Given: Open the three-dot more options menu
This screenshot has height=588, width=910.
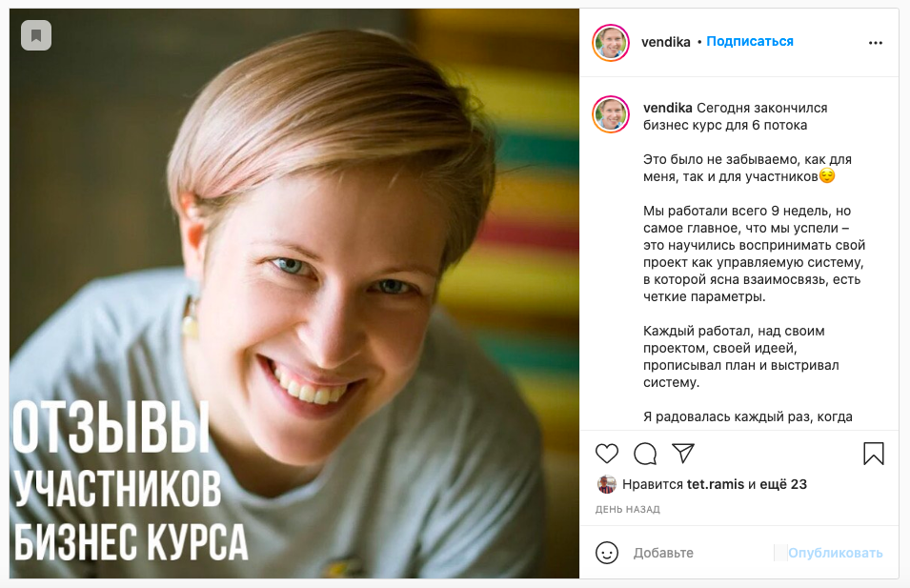Looking at the screenshot, I should [875, 42].
